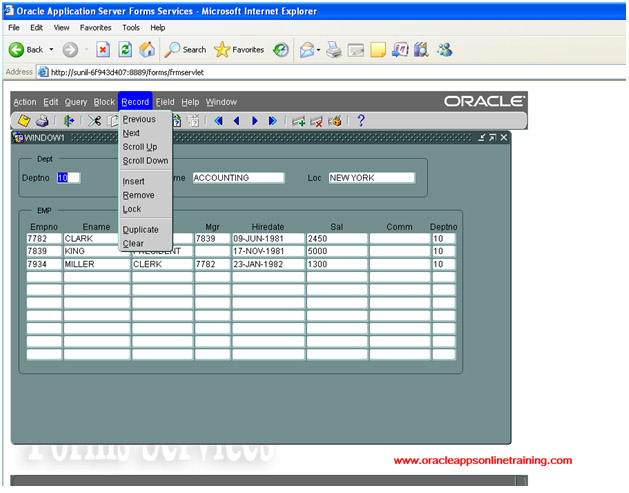This screenshot has width=629, height=493.
Task: Click the Ename cell containing MILLER
Action: [96, 265]
